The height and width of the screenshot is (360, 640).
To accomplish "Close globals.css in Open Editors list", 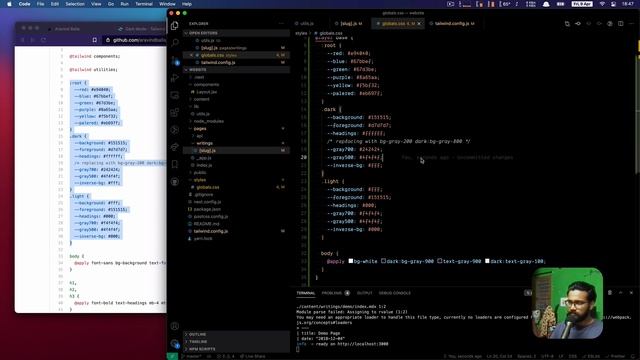I will (x=191, y=55).
